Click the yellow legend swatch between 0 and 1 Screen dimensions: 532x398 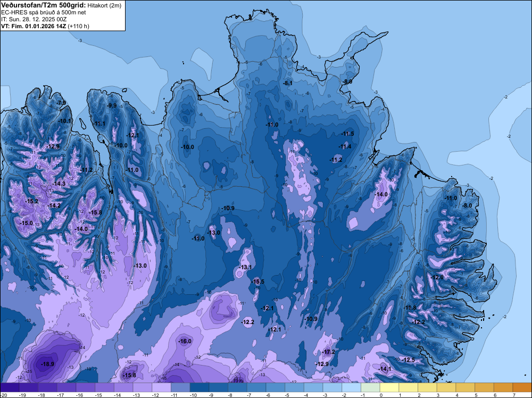[389, 387]
